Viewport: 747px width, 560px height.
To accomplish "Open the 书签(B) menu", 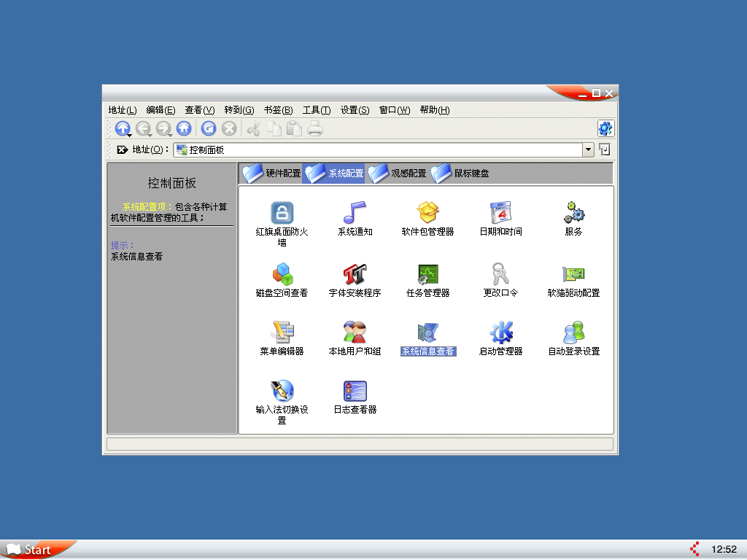I will pos(278,110).
